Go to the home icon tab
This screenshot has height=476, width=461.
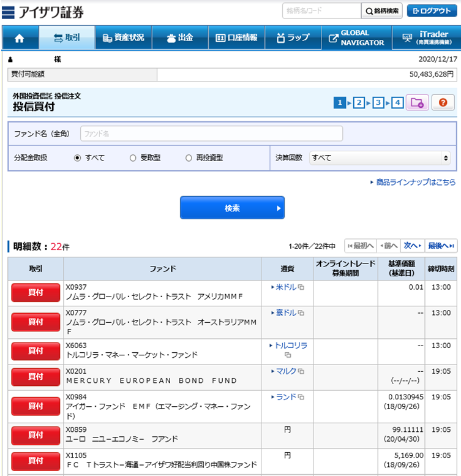(x=20, y=38)
